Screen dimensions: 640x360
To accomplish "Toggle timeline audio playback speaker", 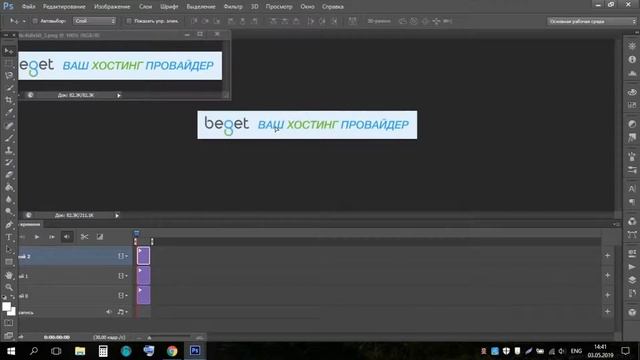I will (x=67, y=237).
